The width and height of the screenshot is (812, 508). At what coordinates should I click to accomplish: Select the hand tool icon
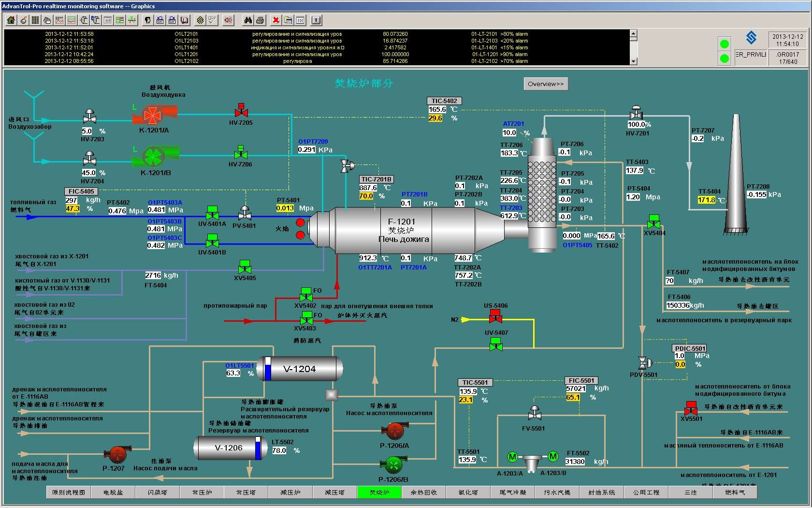click(47, 20)
